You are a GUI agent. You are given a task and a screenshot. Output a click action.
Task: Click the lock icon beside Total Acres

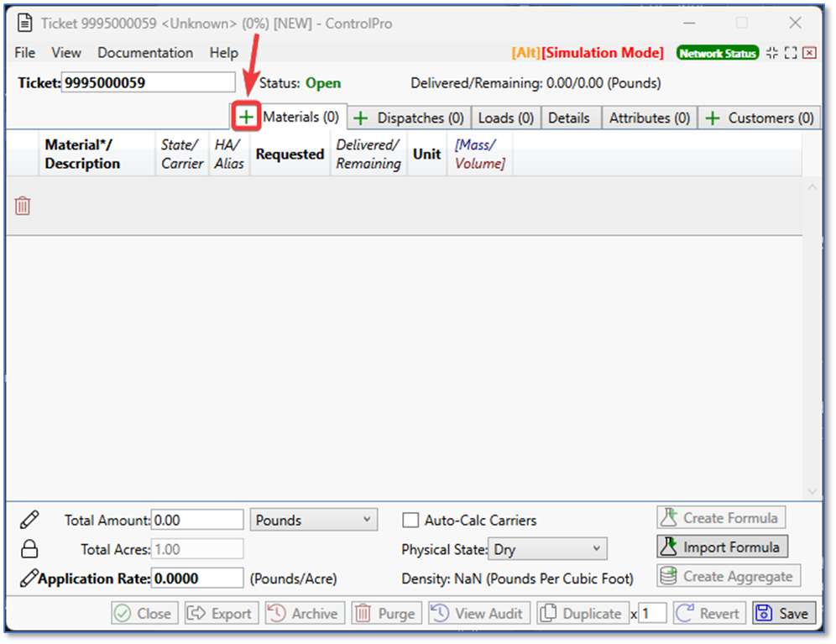(29, 549)
